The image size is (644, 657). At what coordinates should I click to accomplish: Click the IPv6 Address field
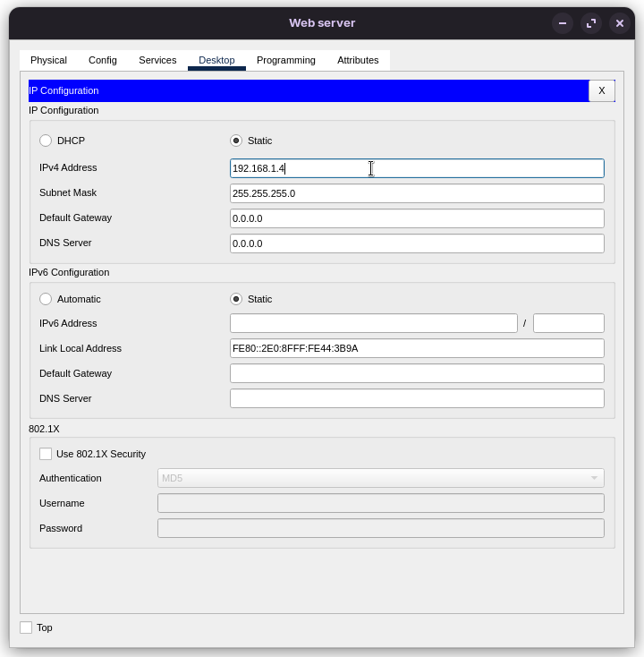point(374,323)
